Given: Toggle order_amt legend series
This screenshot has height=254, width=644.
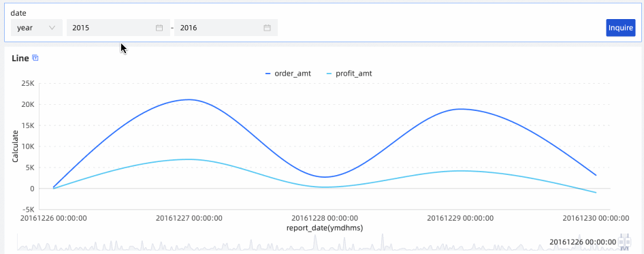Looking at the screenshot, I should (x=288, y=74).
